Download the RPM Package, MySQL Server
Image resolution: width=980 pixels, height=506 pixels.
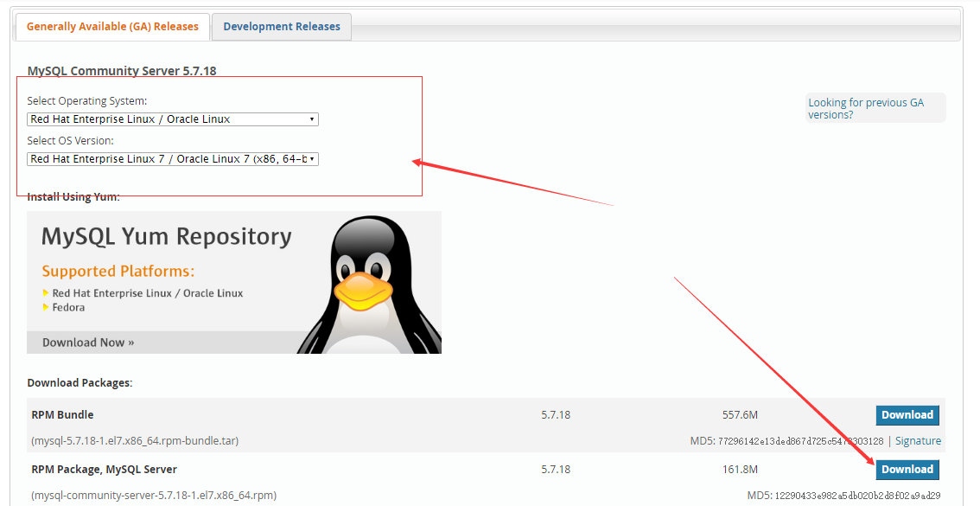click(907, 470)
